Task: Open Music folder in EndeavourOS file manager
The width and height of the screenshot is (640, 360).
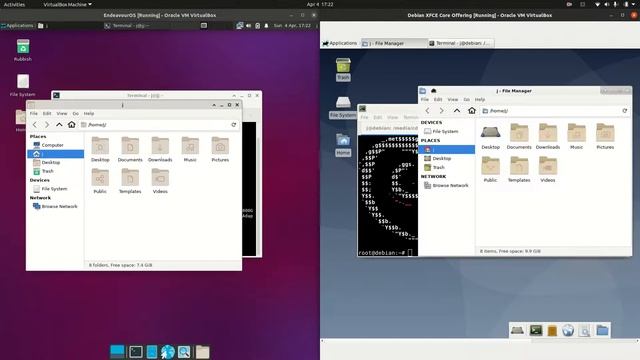Action: click(190, 149)
